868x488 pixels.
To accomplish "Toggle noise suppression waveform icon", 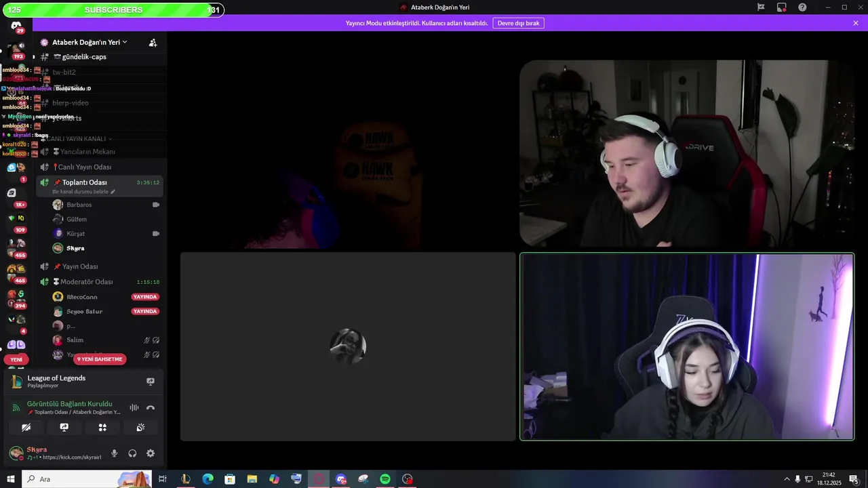I will 134,407.
